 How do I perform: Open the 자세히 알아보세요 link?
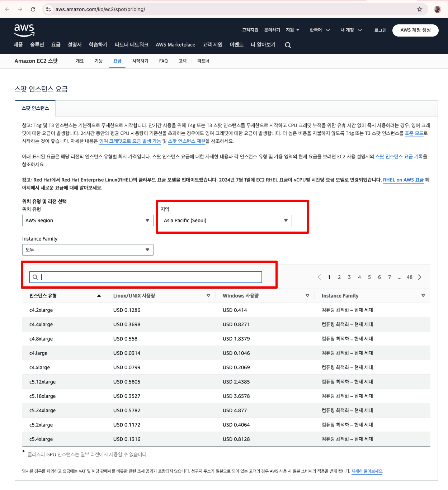pos(367,471)
